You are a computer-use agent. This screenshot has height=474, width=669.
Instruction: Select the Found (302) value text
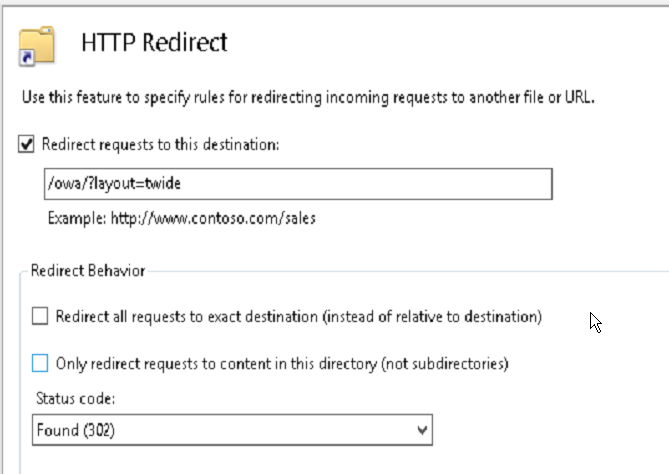pos(76,430)
